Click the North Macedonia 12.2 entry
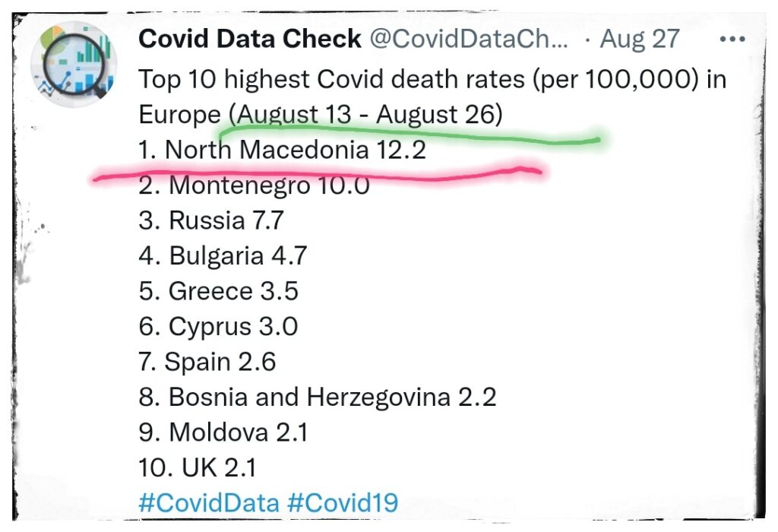778x532 pixels. coord(282,150)
